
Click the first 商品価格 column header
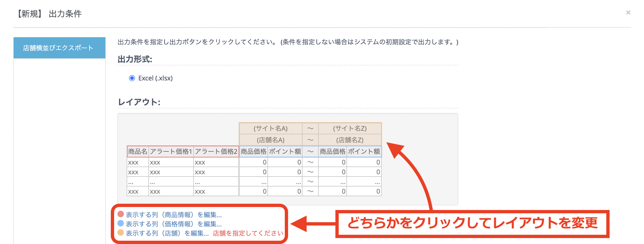[253, 152]
